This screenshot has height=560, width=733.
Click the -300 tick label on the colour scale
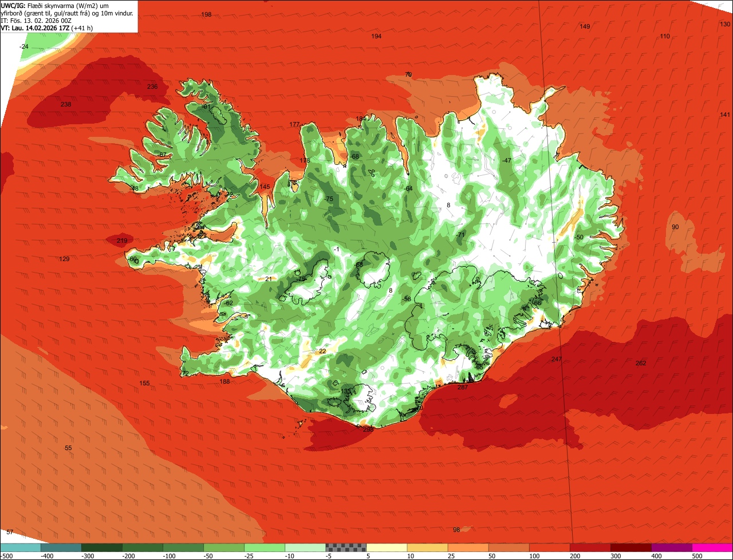pyautogui.click(x=87, y=556)
